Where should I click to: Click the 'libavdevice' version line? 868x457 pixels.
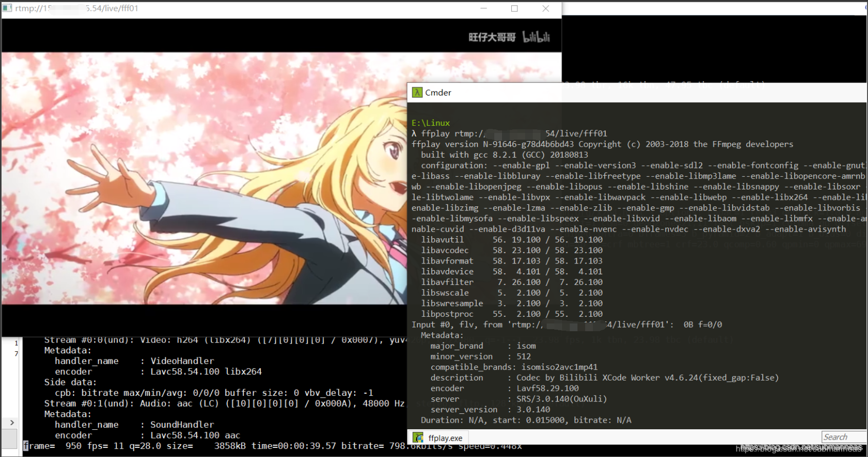(x=512, y=272)
